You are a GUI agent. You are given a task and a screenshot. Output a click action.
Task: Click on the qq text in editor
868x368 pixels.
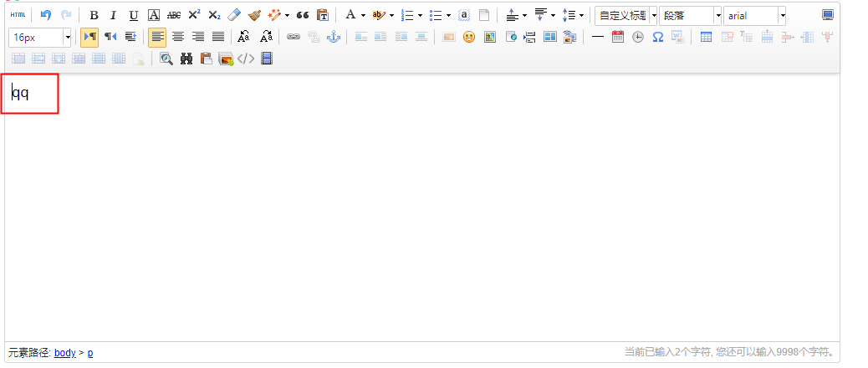(20, 93)
